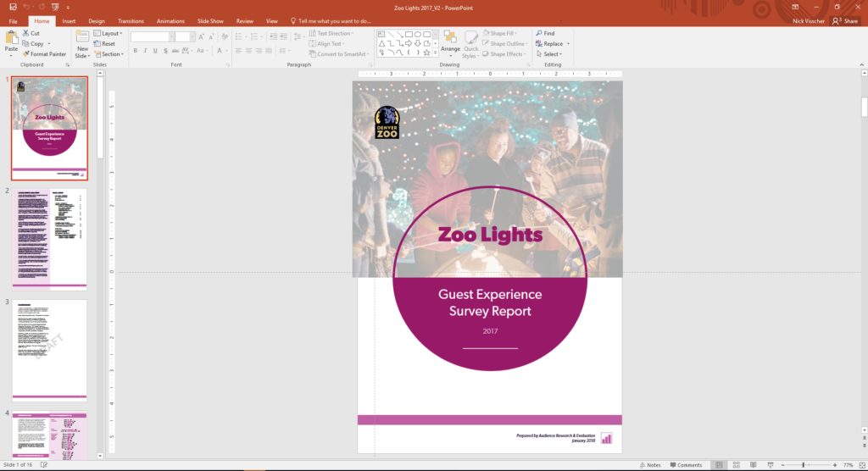Click the 77% zoom level
Viewport: 868px width, 471px height.
click(x=848, y=465)
